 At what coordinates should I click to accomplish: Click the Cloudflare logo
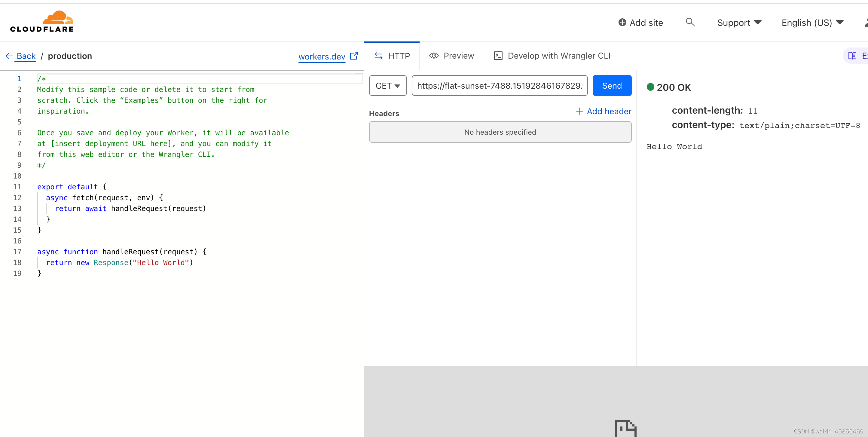[x=42, y=22]
